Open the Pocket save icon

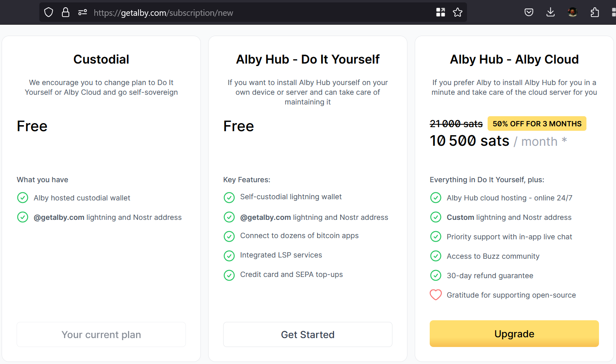click(x=529, y=13)
